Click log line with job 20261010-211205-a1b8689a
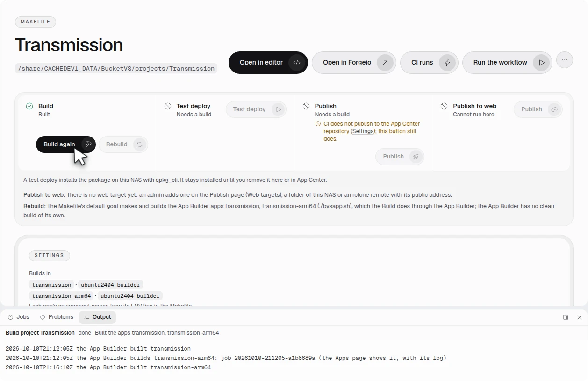This screenshot has width=588, height=381. pyautogui.click(x=226, y=358)
